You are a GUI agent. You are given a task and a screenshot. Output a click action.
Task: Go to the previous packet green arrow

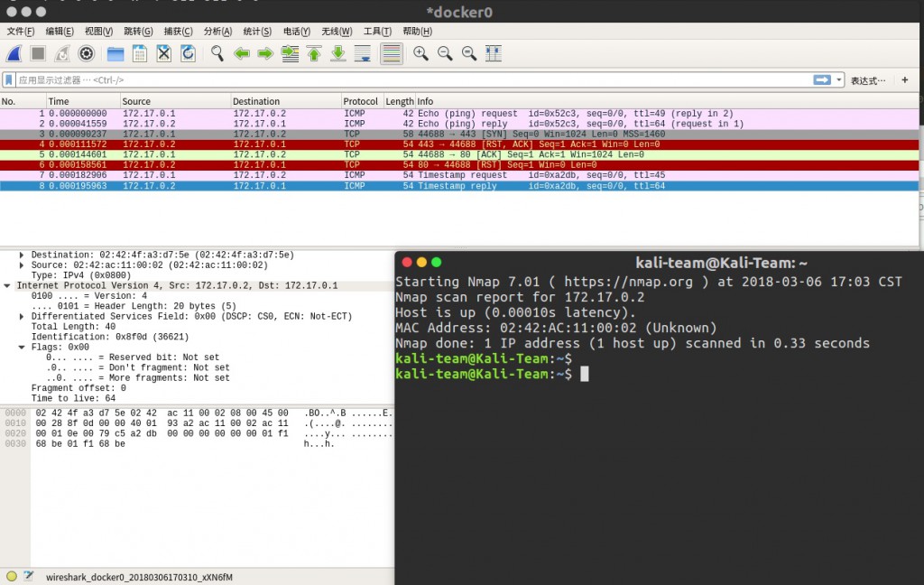pyautogui.click(x=242, y=53)
